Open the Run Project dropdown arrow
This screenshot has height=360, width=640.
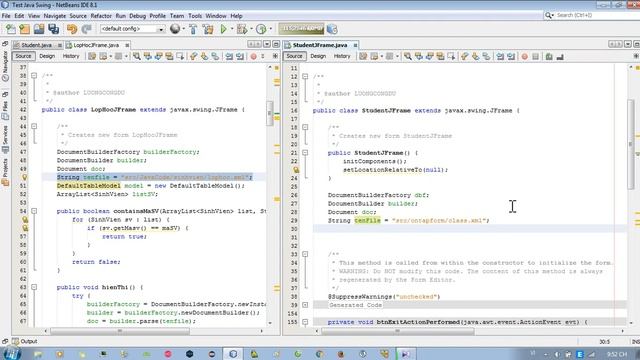click(232, 29)
